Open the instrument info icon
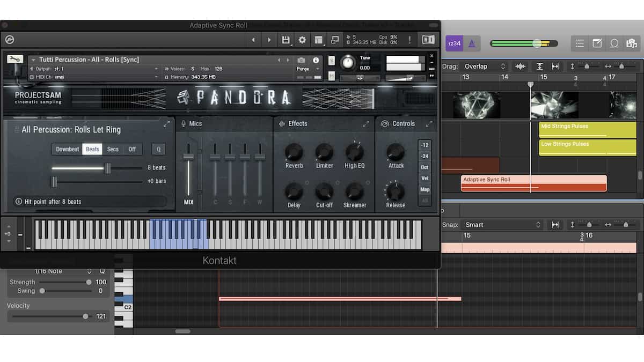This screenshot has height=362, width=644. pos(316,60)
